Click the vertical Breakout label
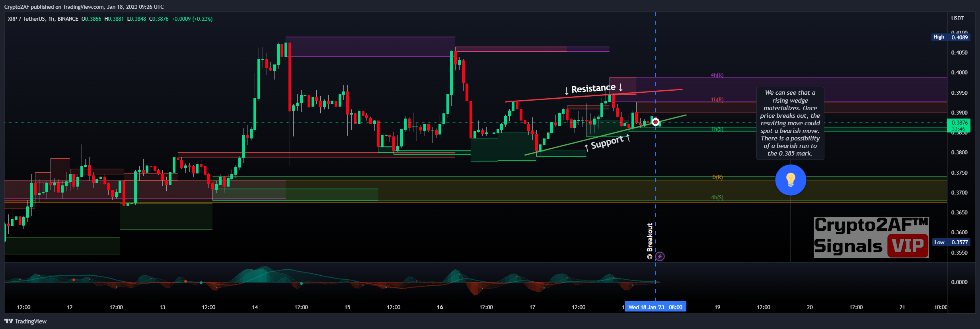 tap(650, 241)
